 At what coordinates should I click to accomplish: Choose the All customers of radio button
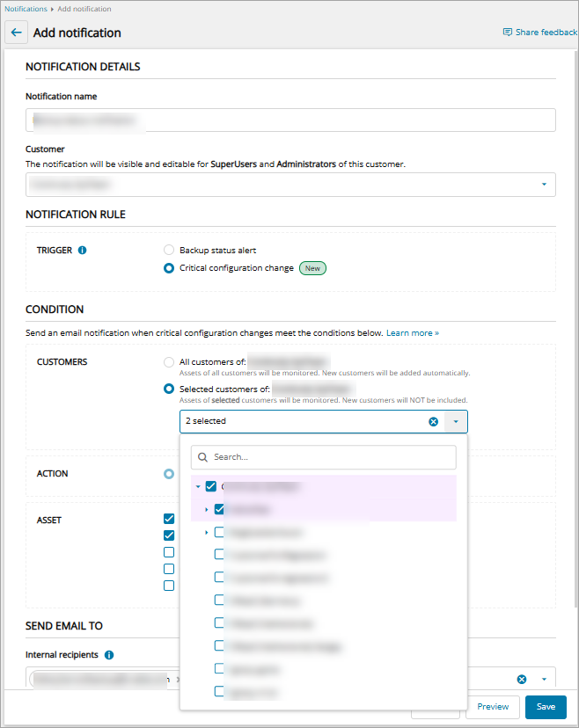tap(169, 362)
